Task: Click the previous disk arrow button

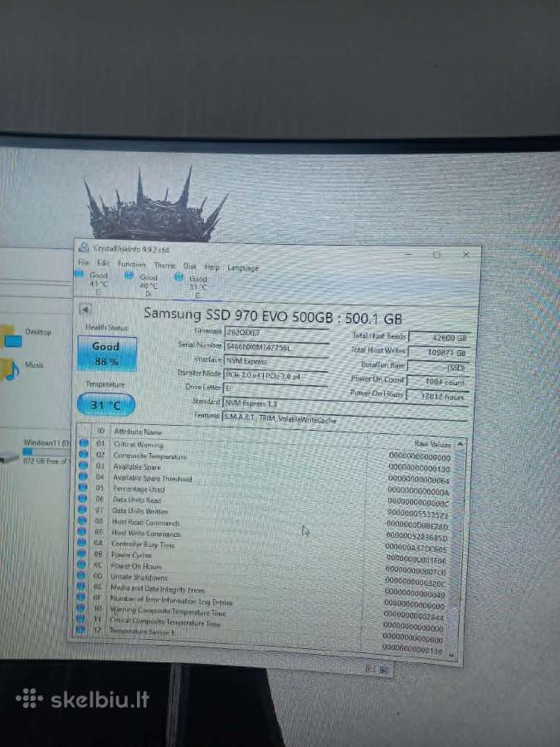Action: (85, 310)
